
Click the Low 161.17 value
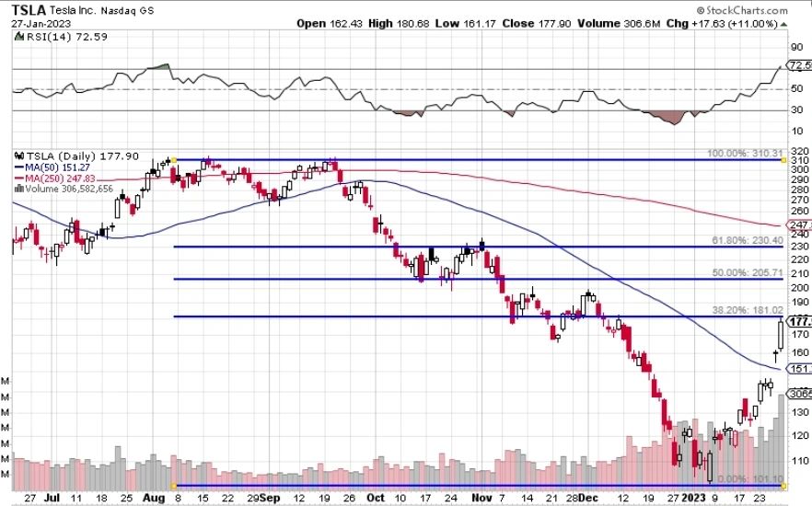click(466, 24)
